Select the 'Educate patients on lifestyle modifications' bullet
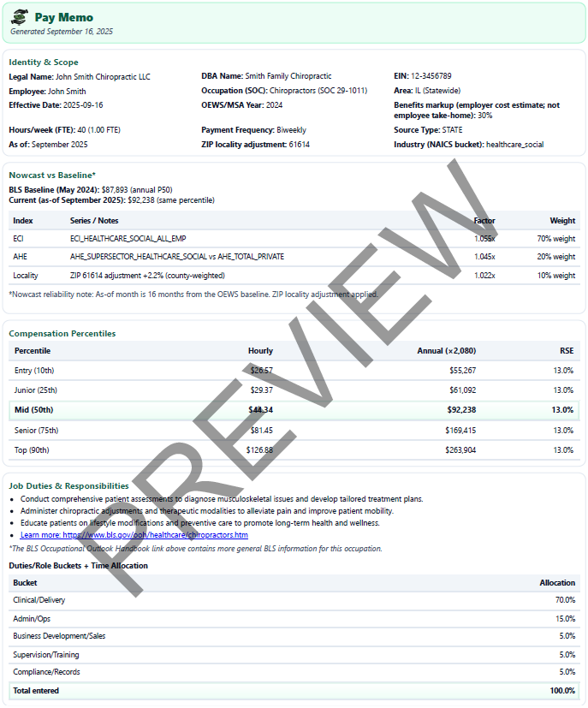Screen dimensions: 588x708 coord(200,523)
